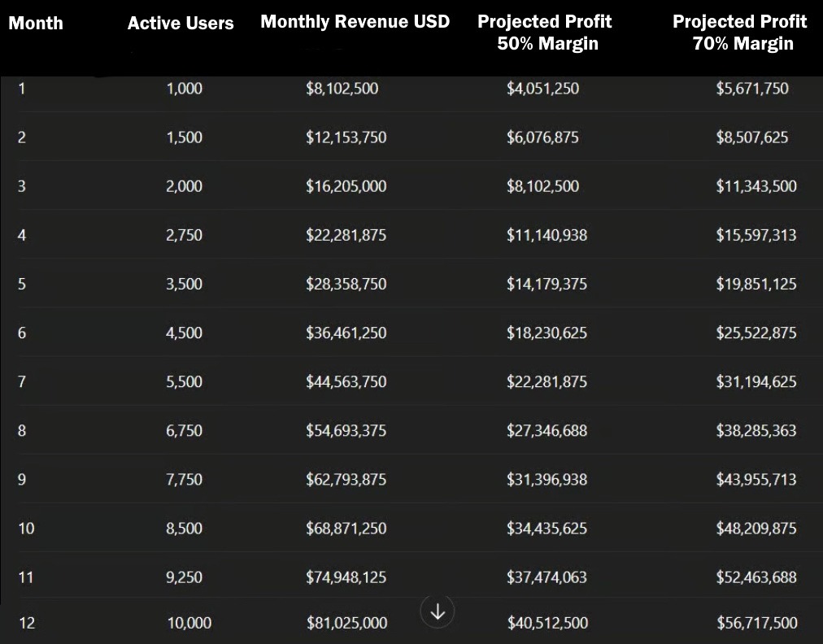Select the $40,512,500 profit cell
Viewport: 823px width, 644px height.
(x=547, y=623)
